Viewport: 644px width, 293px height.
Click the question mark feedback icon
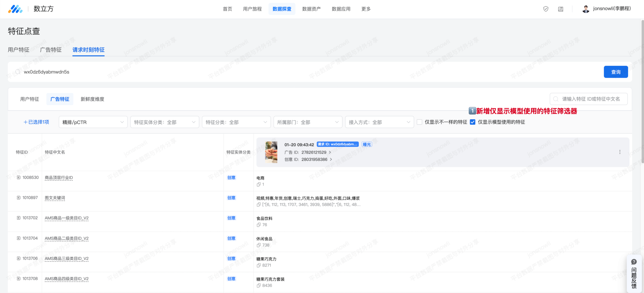[634, 262]
